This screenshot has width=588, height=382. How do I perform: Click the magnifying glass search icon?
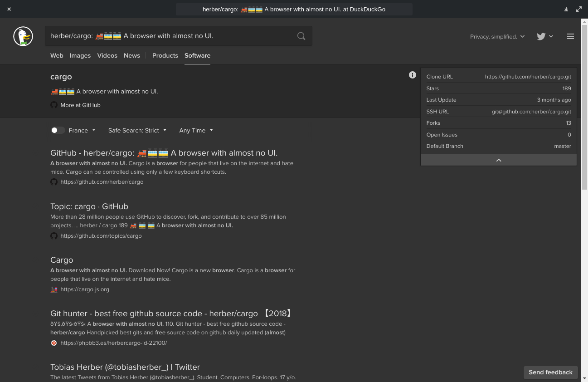[x=301, y=36]
